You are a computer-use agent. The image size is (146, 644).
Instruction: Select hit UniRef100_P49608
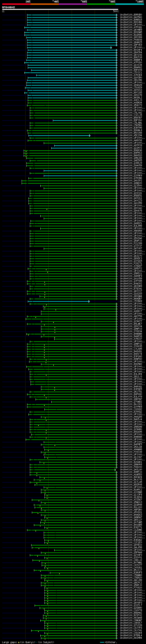pos(131,40)
